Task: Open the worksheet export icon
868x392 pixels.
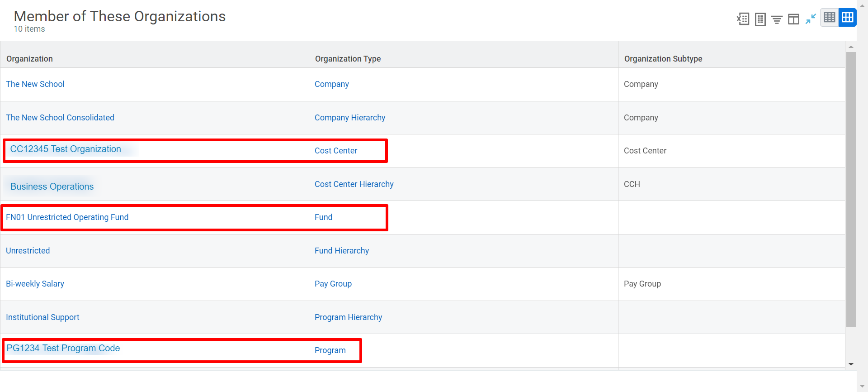Action: [760, 19]
